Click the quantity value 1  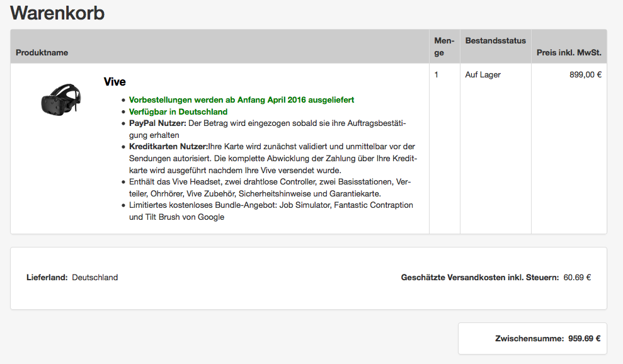point(437,75)
